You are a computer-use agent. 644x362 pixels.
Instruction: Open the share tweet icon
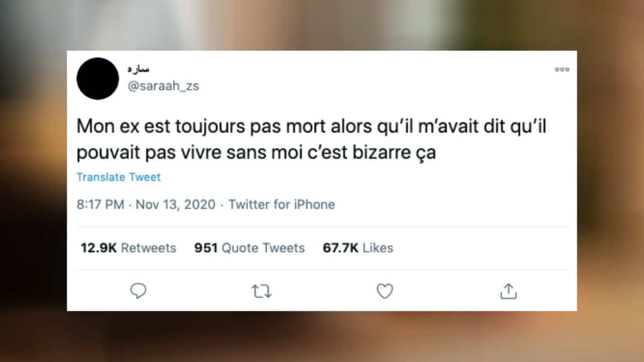click(508, 291)
